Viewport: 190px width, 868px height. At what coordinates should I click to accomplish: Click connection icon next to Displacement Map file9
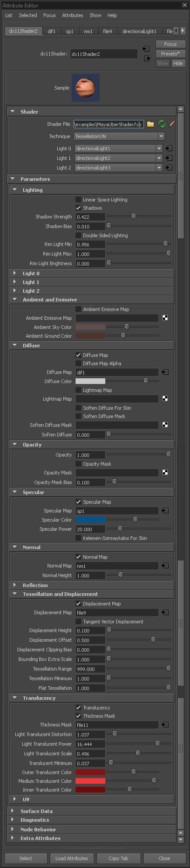click(165, 612)
